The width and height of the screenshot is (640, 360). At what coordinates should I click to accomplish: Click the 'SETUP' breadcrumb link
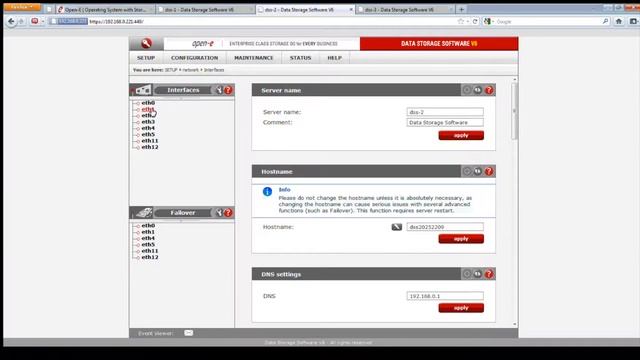[x=171, y=70]
